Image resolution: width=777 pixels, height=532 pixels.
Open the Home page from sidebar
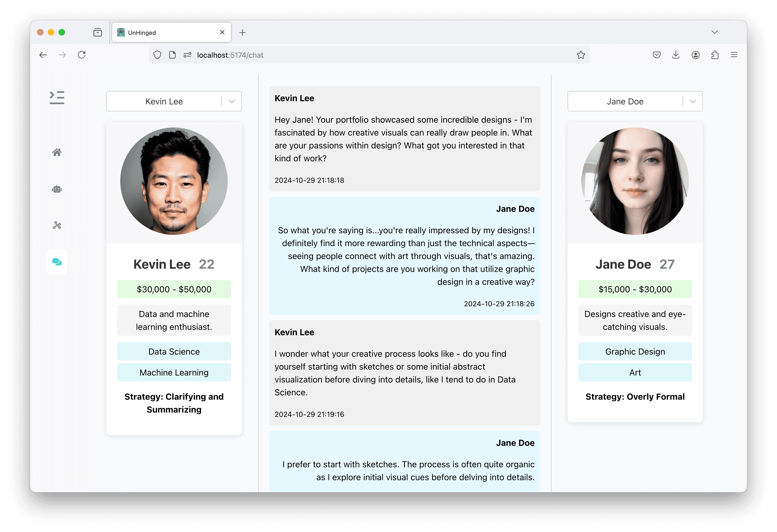[x=57, y=152]
